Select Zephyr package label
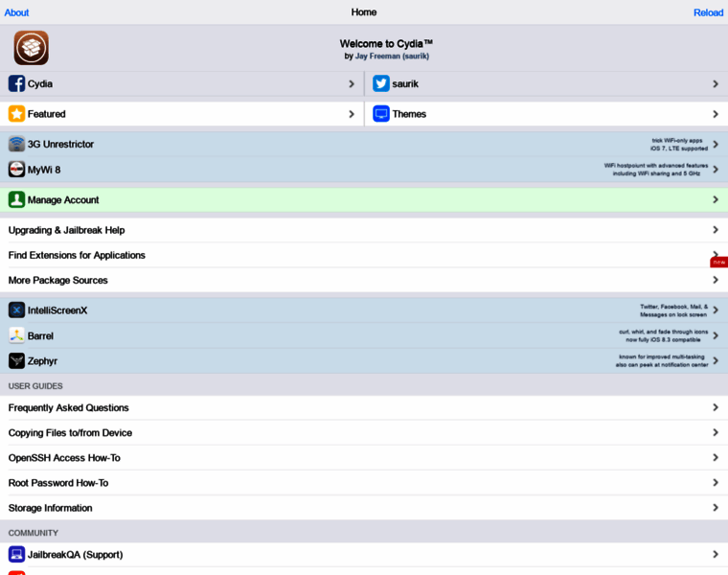This screenshot has width=728, height=575. pos(42,361)
